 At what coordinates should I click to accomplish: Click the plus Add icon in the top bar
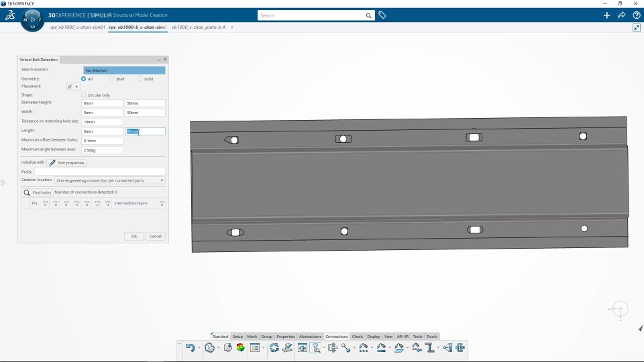606,15
